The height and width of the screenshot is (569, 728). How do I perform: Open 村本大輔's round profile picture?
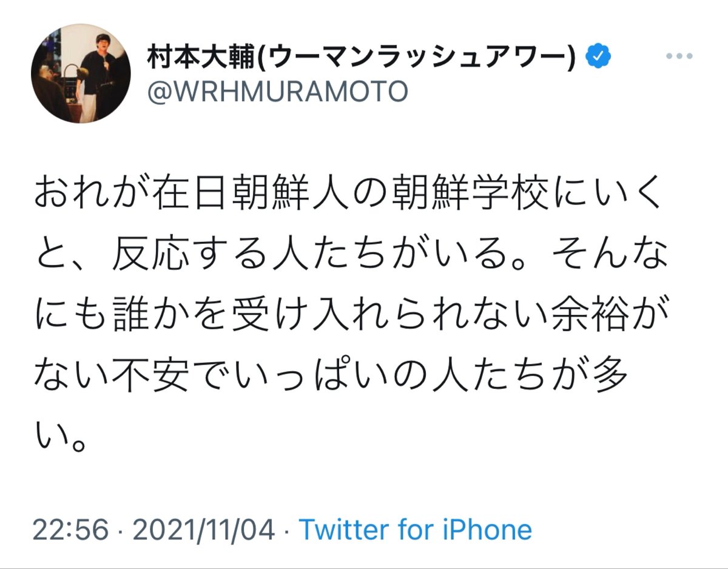coord(81,74)
